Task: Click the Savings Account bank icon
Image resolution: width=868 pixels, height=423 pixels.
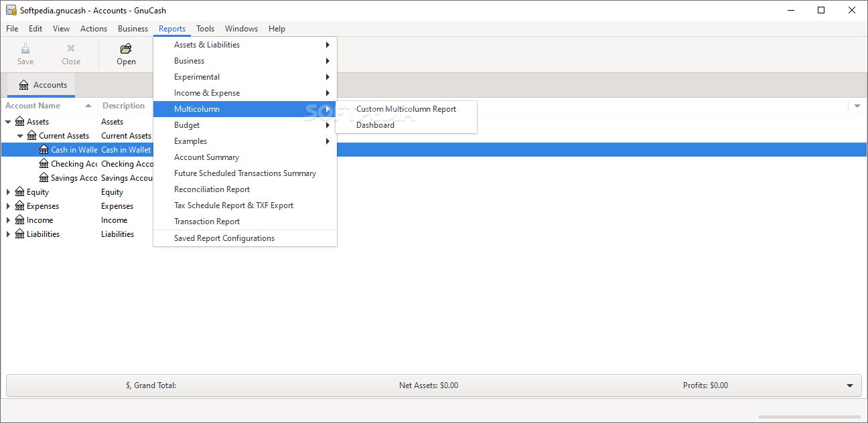Action: click(x=44, y=178)
